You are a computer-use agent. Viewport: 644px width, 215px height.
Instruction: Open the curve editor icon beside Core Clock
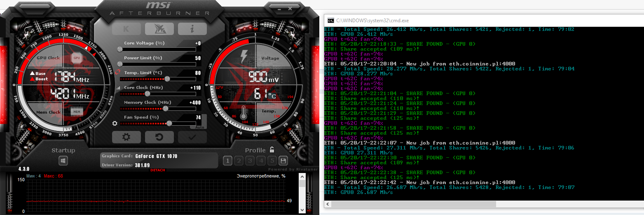pos(119,88)
